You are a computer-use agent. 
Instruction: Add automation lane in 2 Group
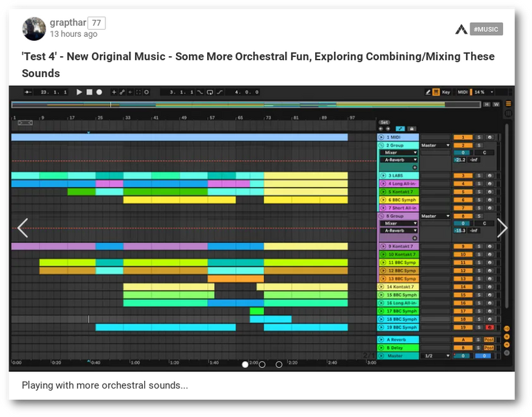coord(415,168)
